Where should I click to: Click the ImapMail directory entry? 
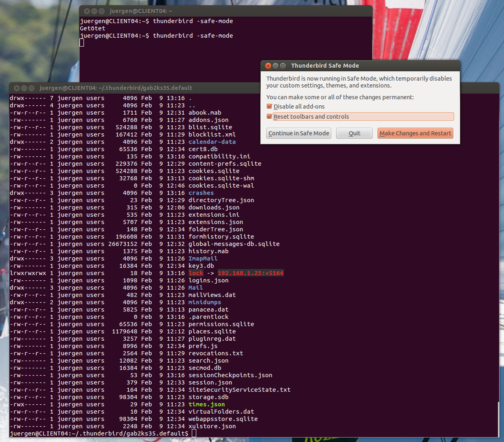(203, 258)
